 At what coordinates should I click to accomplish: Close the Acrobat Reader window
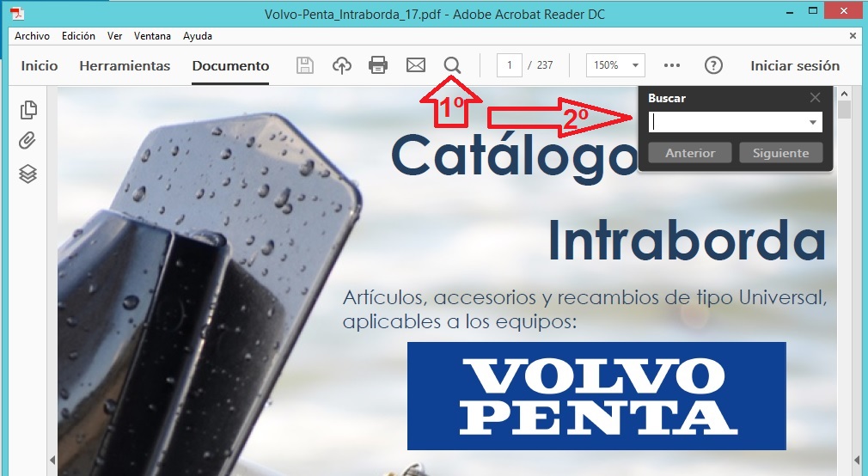[x=844, y=10]
